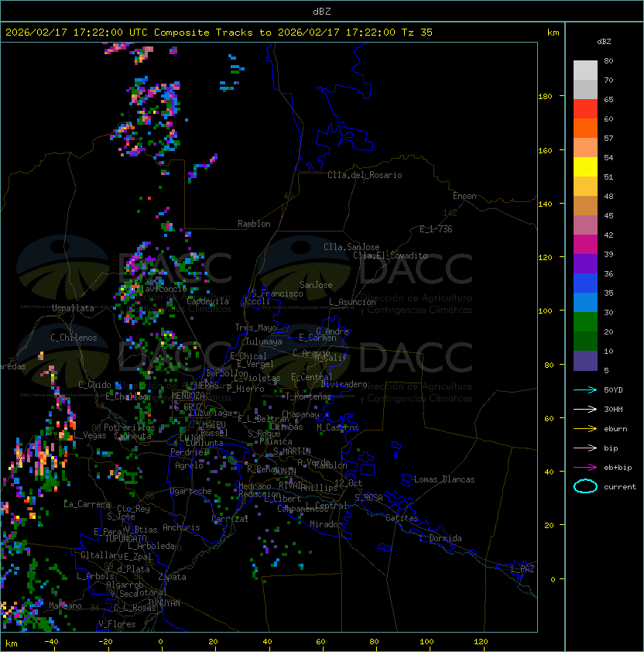Screen dimensions: 644x652
Task: Click the '50YD' legend label
Action: (613, 389)
